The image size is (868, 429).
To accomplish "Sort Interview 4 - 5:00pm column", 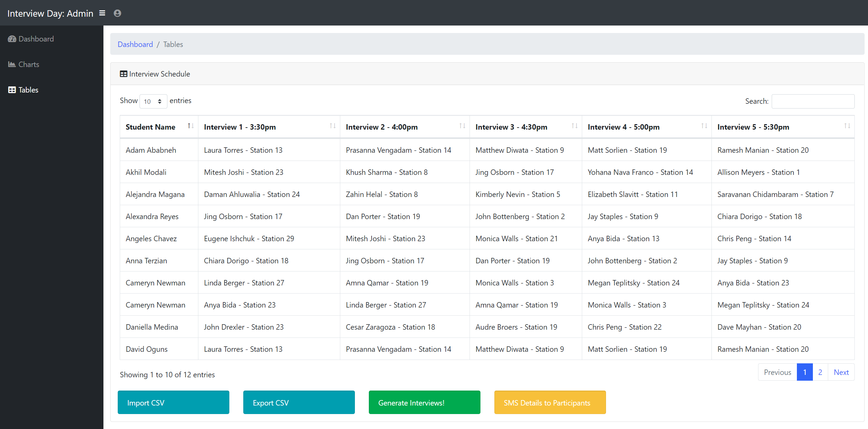I will 704,126.
